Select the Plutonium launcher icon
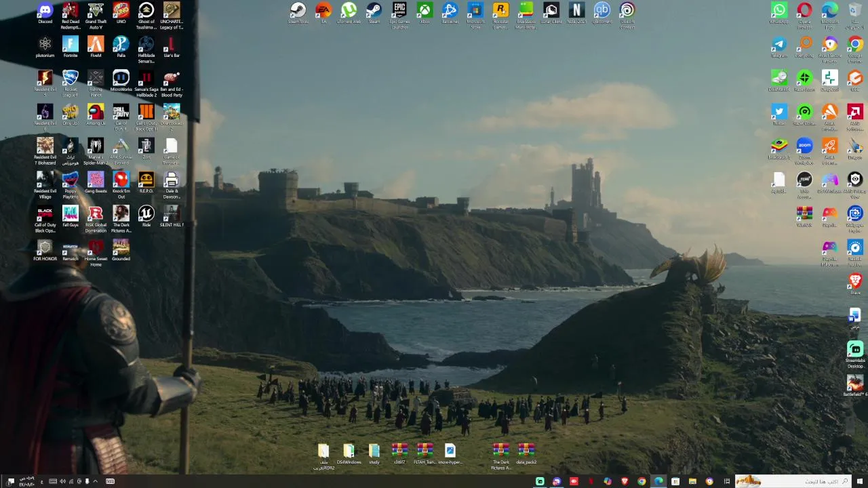Screen dimensions: 868x488 tap(45, 47)
